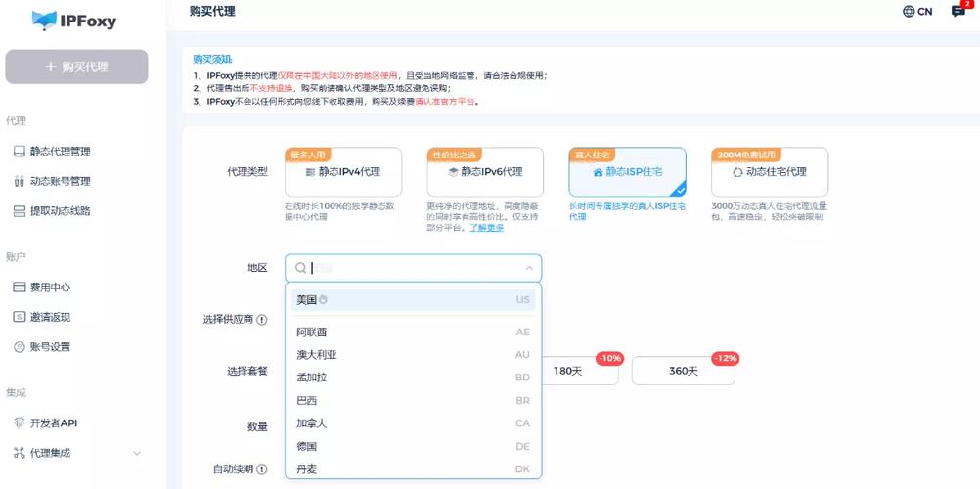Click the 性价比之选 tag
The height and width of the screenshot is (489, 980).
tap(455, 154)
